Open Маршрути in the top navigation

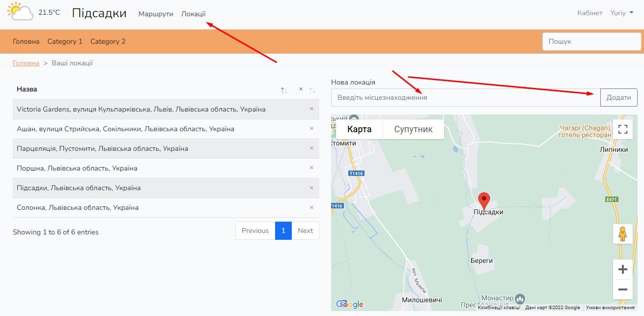click(156, 14)
